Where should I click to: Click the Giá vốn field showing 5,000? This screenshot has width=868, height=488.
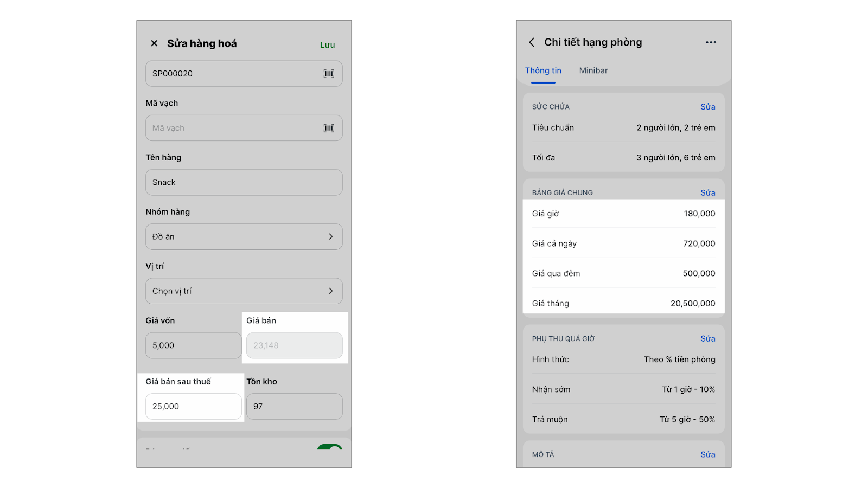tap(193, 345)
